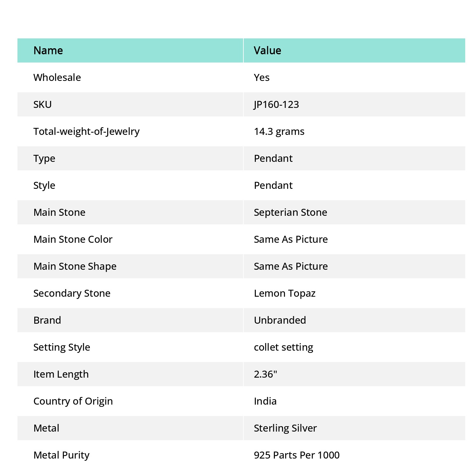The width and height of the screenshot is (476, 476).
Task: Click the Total-weight-of-Jewelry label
Action: 87,131
